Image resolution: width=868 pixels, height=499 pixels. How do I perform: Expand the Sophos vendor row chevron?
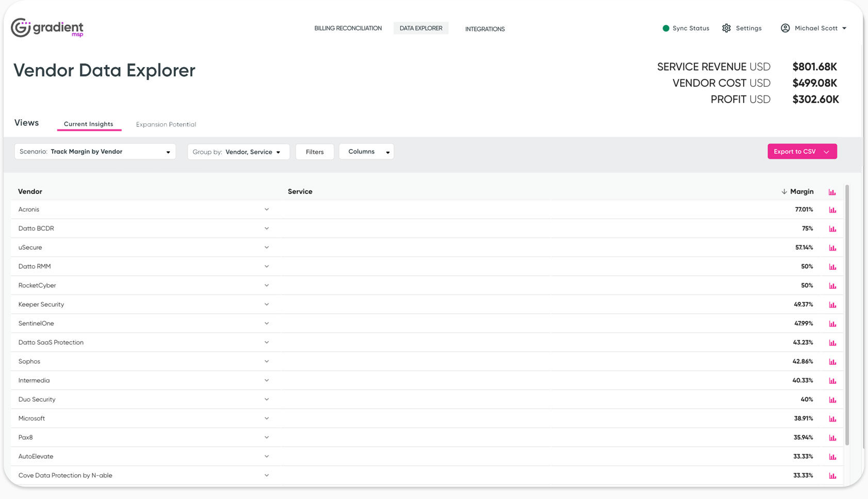[267, 362]
